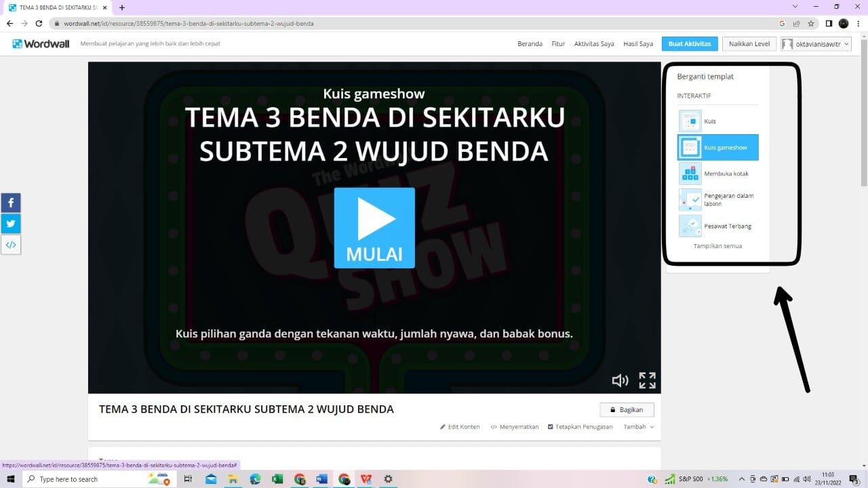Open Excel from the taskbar
868x488 pixels.
pyautogui.click(x=277, y=479)
